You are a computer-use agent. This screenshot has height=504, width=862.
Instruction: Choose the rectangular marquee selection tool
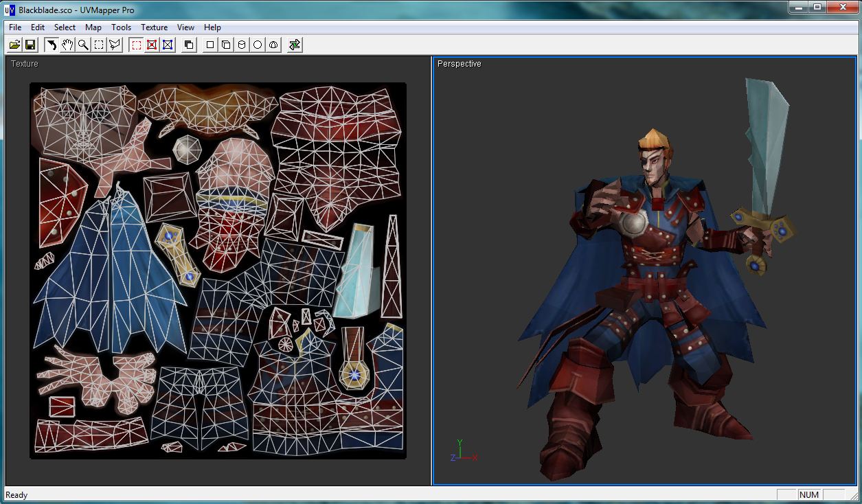tap(99, 44)
